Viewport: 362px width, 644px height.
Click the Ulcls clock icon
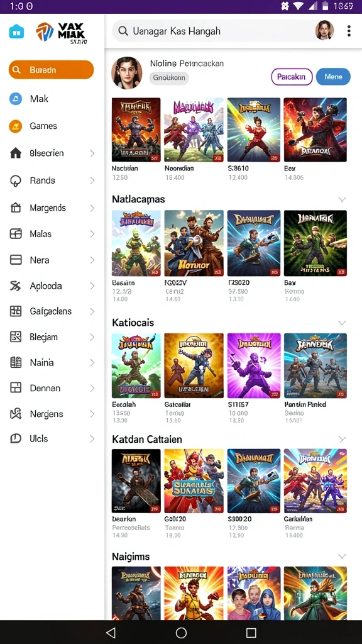click(16, 438)
